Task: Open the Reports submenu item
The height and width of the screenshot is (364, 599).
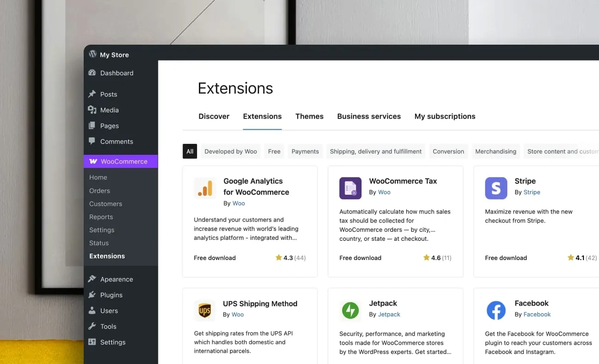Action: pyautogui.click(x=101, y=217)
